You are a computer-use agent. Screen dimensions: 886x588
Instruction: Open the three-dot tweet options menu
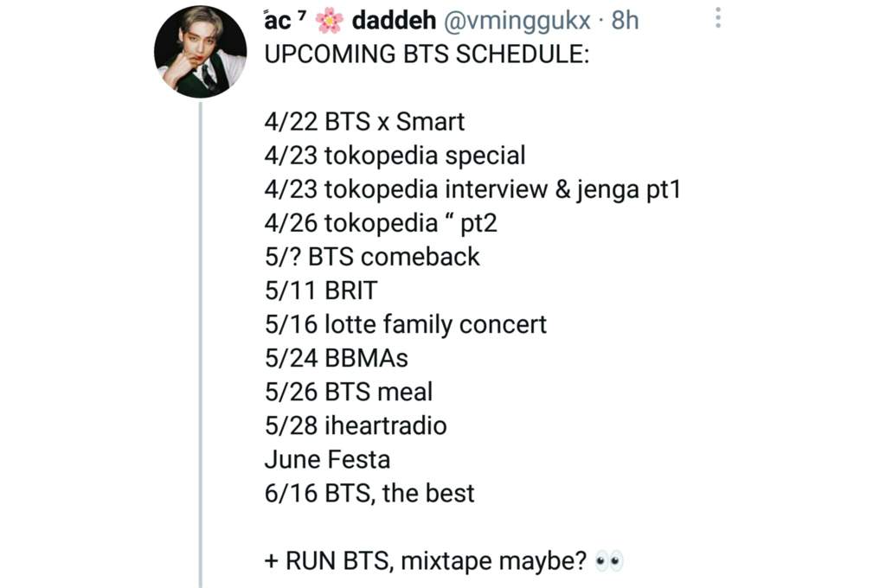pyautogui.click(x=717, y=17)
